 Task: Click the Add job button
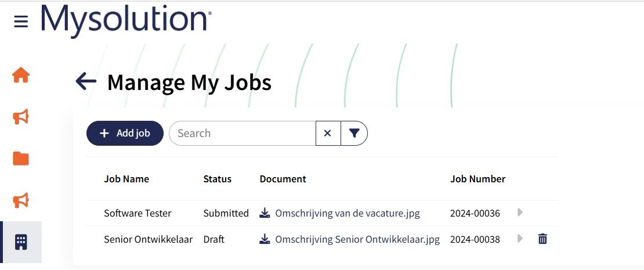[x=125, y=133]
